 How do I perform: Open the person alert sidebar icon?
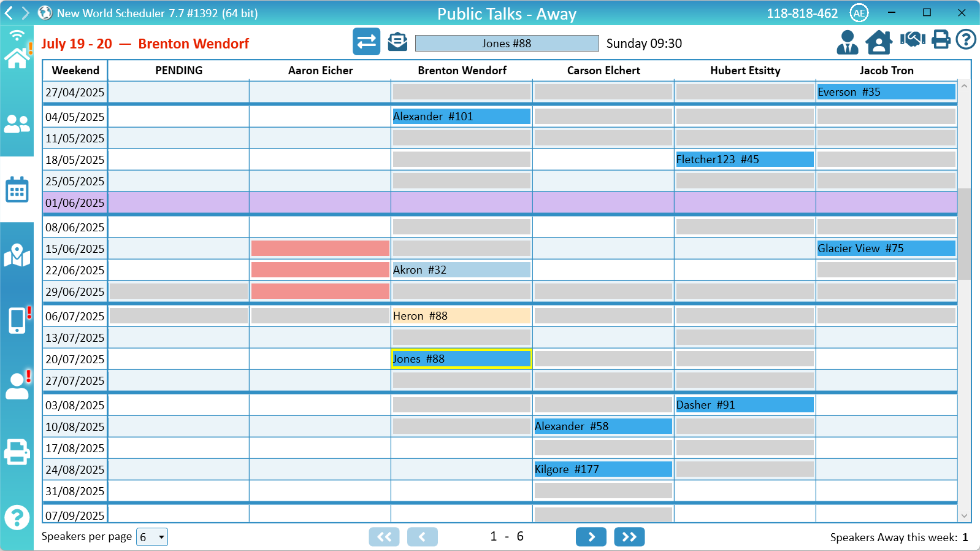(x=17, y=386)
